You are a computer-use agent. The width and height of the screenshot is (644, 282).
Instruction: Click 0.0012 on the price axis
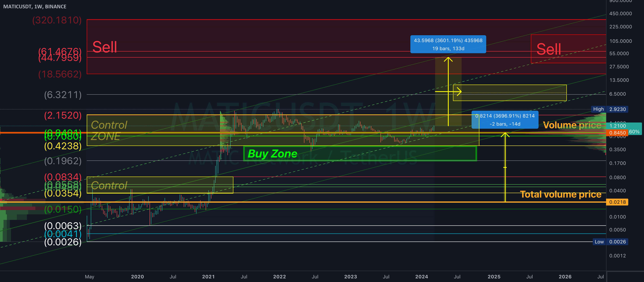[618, 256]
